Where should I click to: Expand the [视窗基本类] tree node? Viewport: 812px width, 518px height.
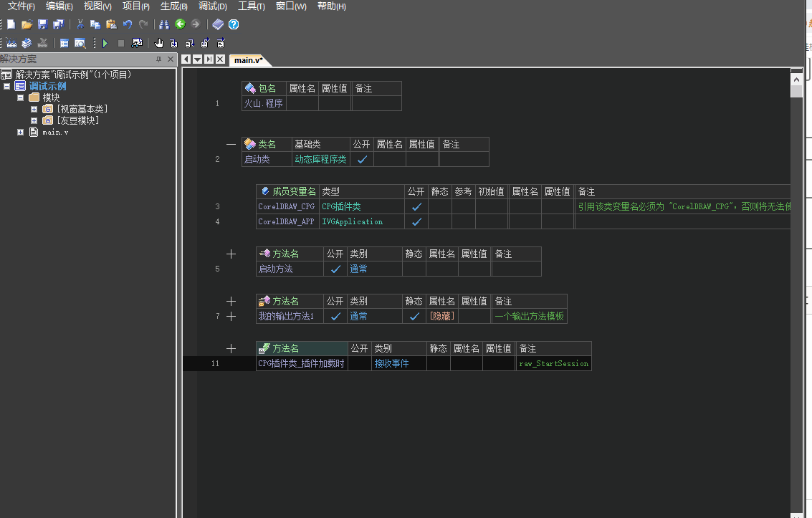pos(34,109)
